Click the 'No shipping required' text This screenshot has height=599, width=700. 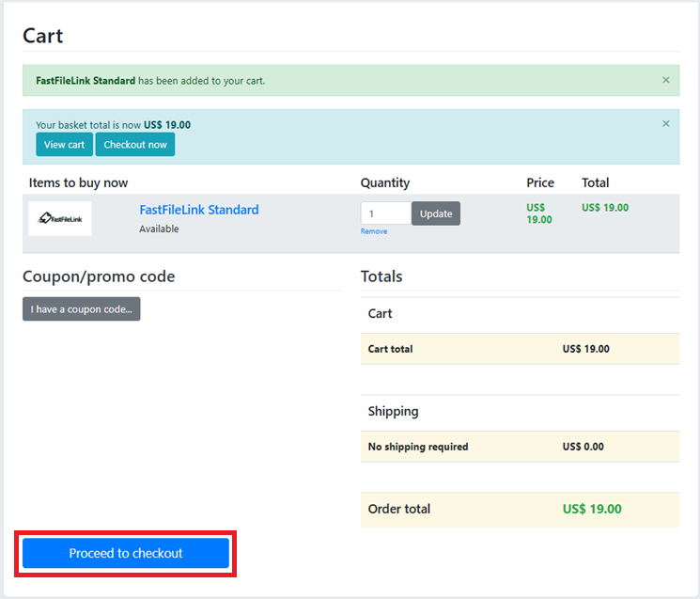pos(418,447)
